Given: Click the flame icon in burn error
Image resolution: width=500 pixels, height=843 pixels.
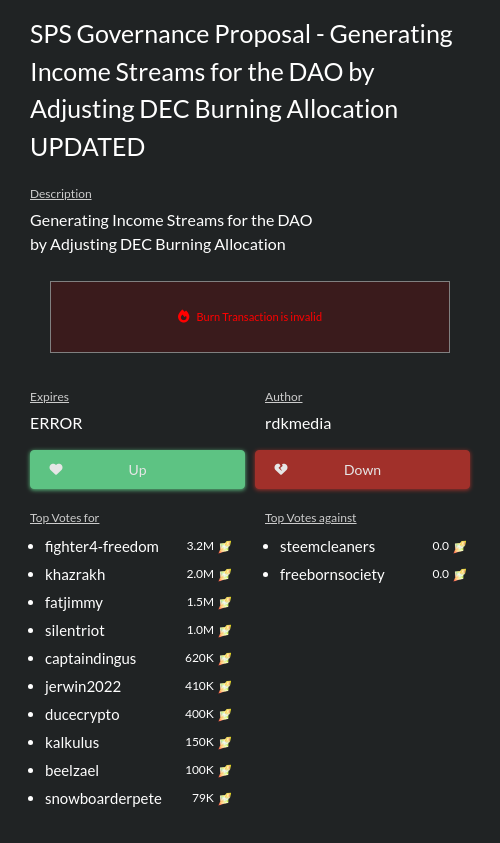Looking at the screenshot, I should 183,317.
